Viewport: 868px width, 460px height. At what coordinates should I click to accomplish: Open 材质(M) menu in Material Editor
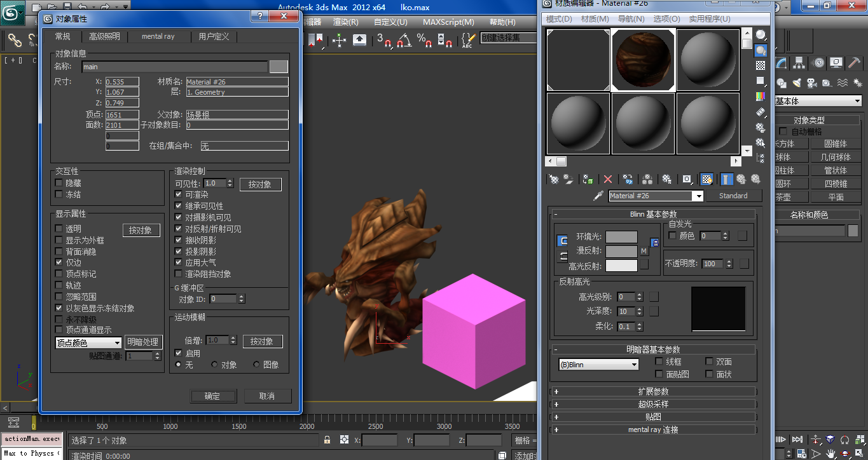point(595,19)
